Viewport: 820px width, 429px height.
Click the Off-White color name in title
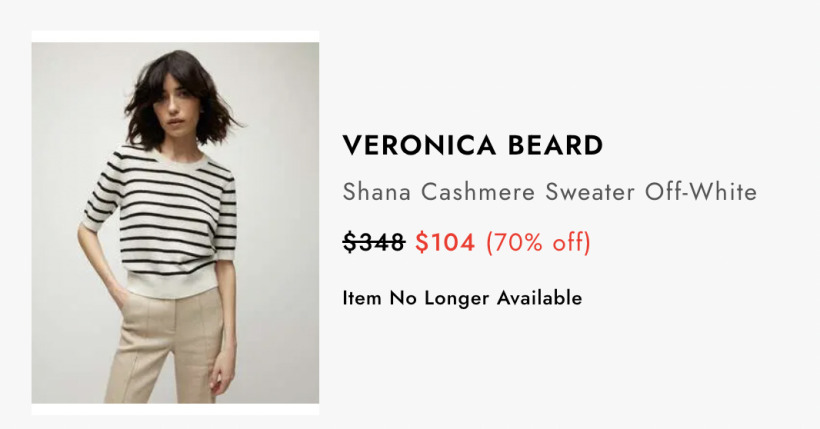coord(701,191)
